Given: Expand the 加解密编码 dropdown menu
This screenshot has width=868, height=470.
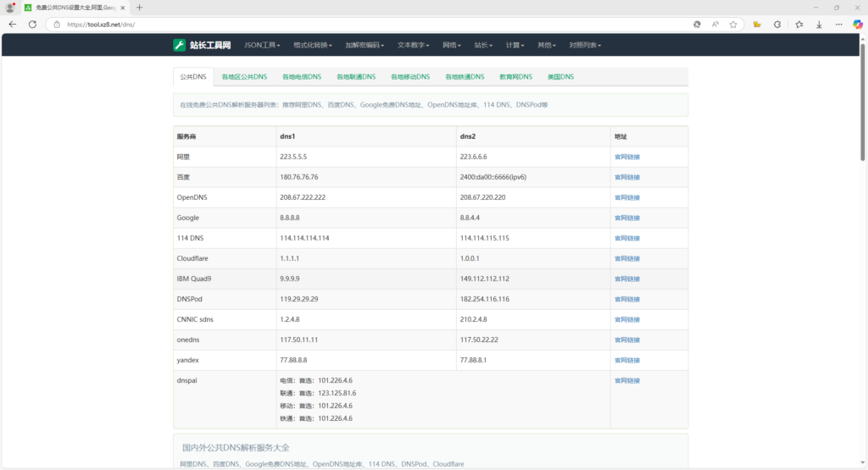Looking at the screenshot, I should click(364, 46).
